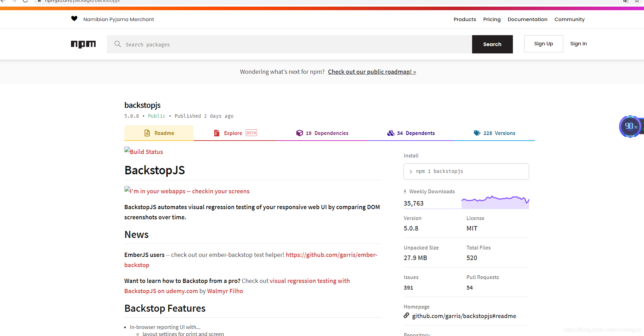This screenshot has height=336, width=644.
Task: Open the Readme tab
Action: [159, 133]
